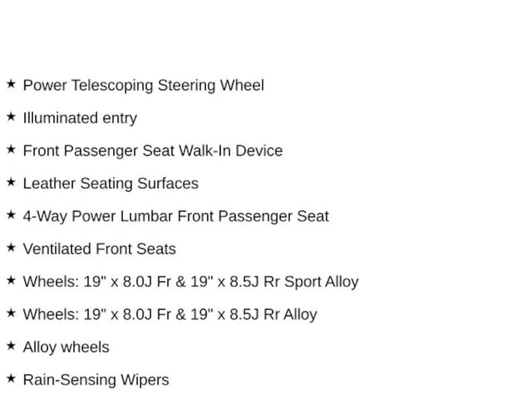Click the Front Passenger Seat Walk-In Device text
The image size is (532, 399).
pyautogui.click(x=153, y=151)
